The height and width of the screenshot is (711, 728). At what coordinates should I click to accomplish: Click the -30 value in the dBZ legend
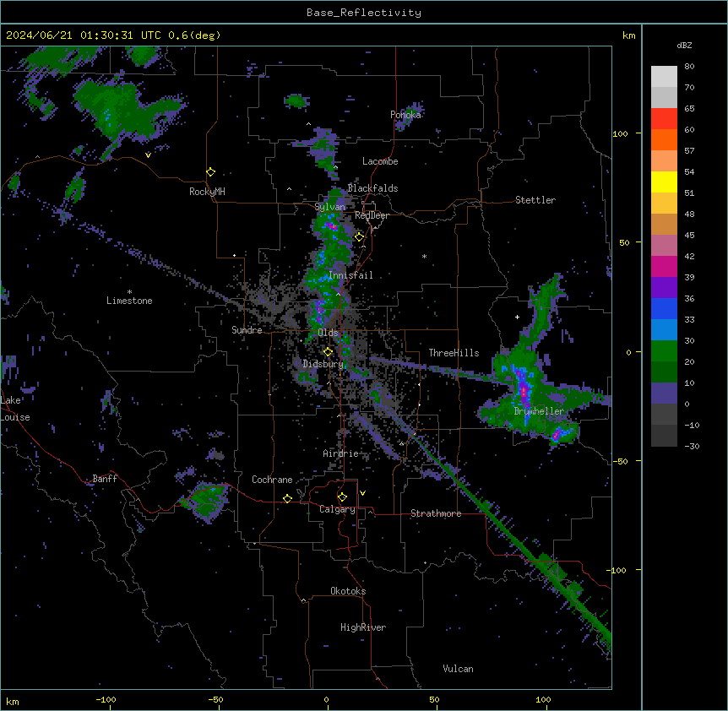tap(692, 447)
